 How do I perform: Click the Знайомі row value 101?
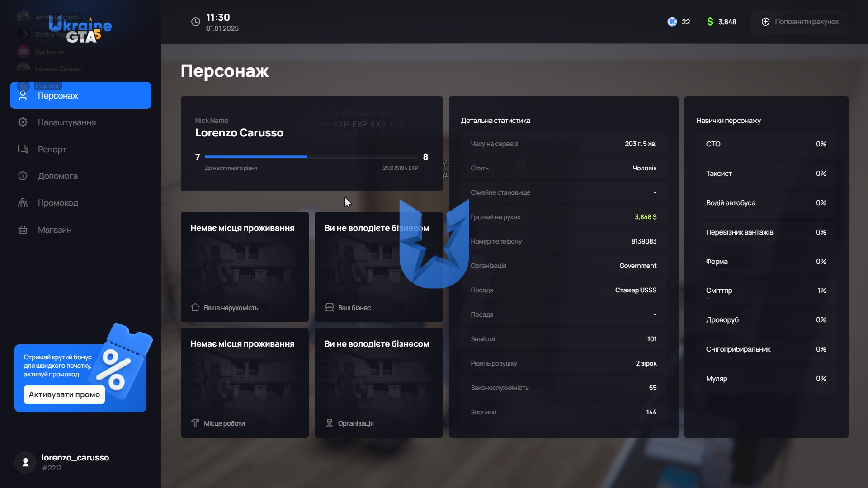(x=652, y=339)
